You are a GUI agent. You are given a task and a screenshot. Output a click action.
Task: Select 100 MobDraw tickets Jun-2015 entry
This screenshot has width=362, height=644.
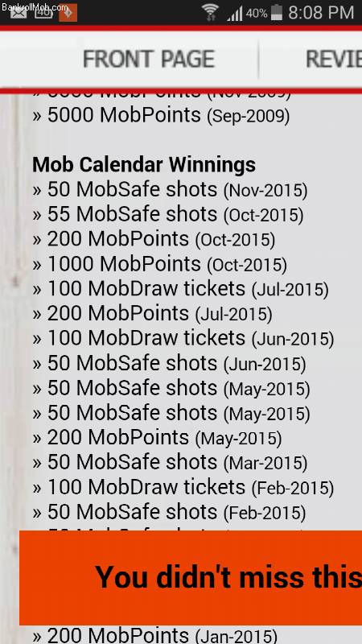click(183, 338)
